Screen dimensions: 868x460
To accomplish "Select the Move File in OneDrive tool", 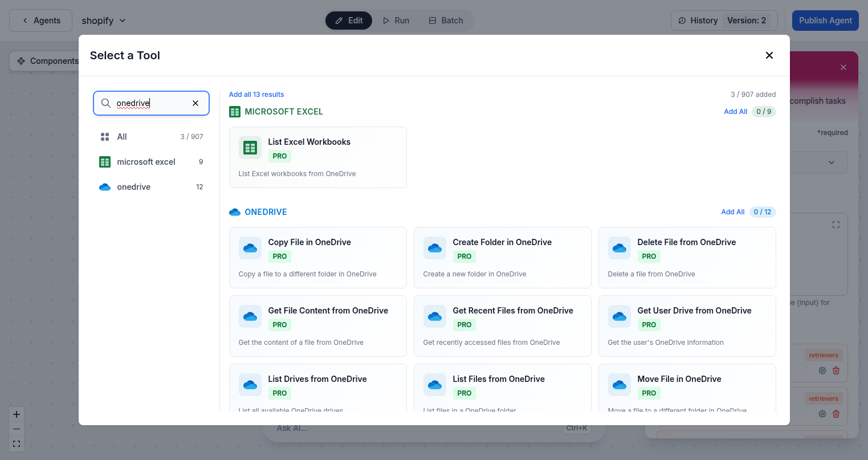I will click(x=686, y=390).
